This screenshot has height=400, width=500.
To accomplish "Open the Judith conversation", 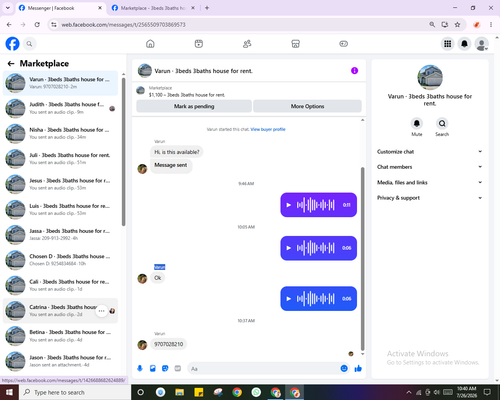I will tap(60, 108).
